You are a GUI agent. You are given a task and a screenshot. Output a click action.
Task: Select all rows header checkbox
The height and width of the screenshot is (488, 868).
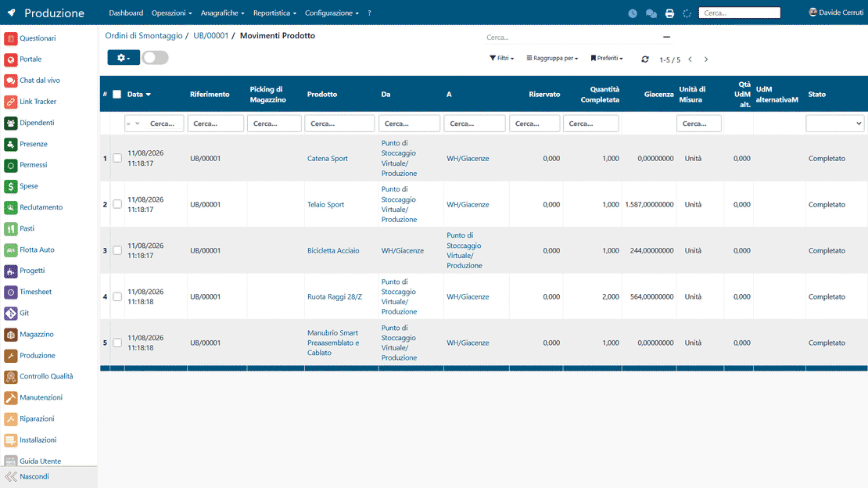pos(117,94)
